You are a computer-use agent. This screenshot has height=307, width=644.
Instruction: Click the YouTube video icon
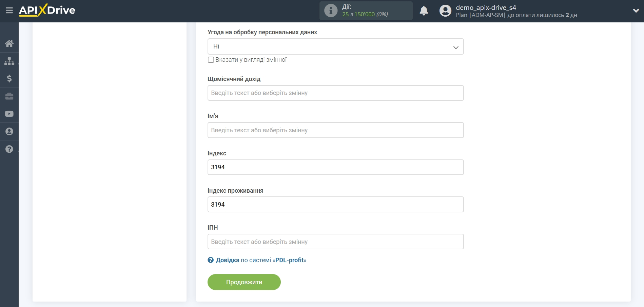click(x=9, y=114)
